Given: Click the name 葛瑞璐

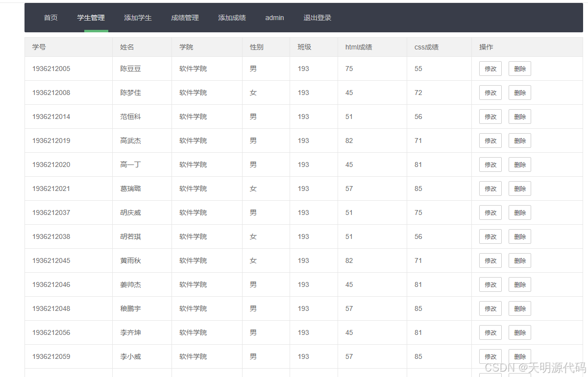Looking at the screenshot, I should (131, 188).
